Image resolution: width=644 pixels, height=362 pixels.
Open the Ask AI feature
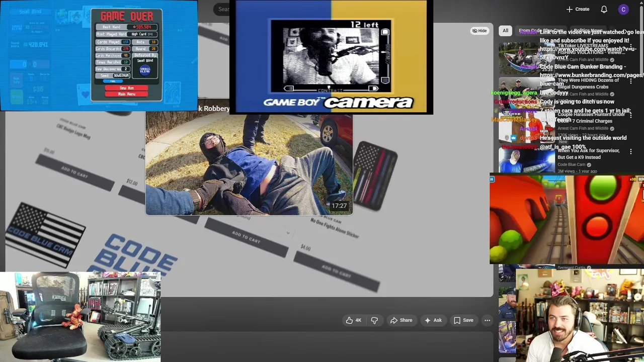[433, 320]
